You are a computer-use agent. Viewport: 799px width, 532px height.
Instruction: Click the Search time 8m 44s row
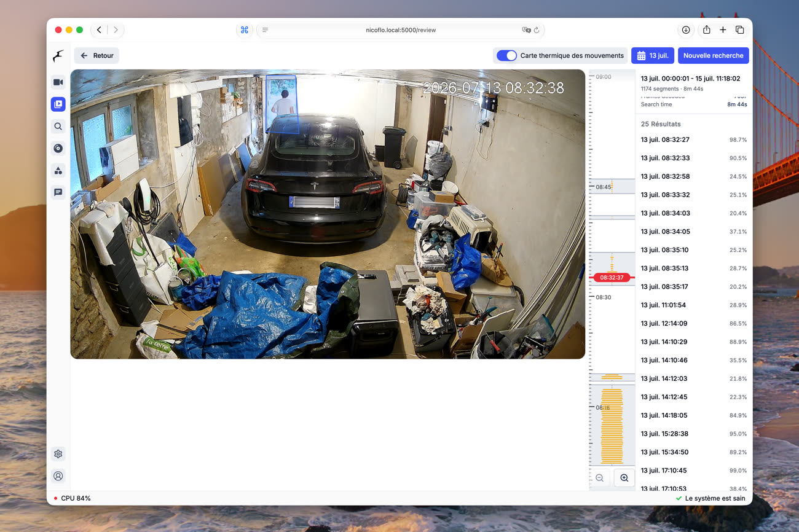(693, 104)
